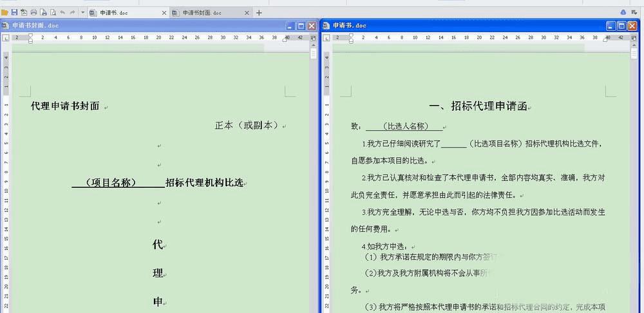Image resolution: width=644 pixels, height=313 pixels.
Task: Add a new document tab with plus
Action: [x=259, y=13]
